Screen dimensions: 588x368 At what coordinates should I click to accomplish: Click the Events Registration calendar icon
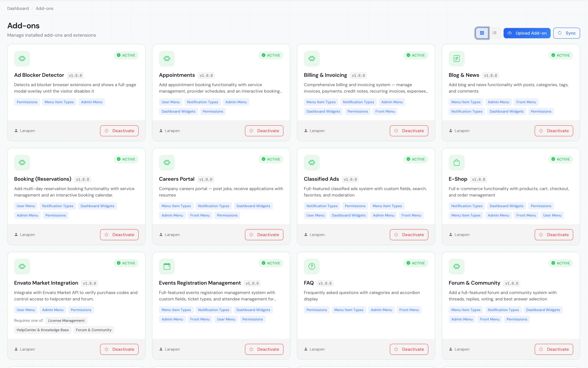tap(167, 266)
